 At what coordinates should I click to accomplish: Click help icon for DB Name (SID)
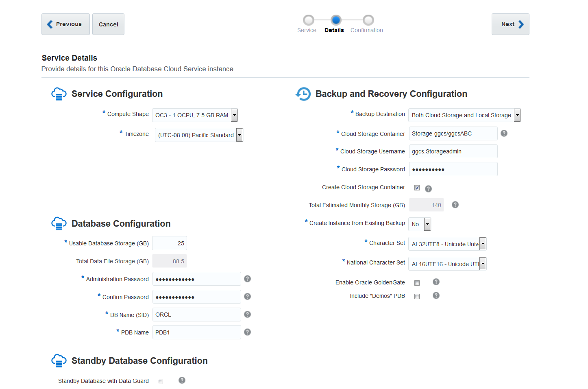(247, 315)
